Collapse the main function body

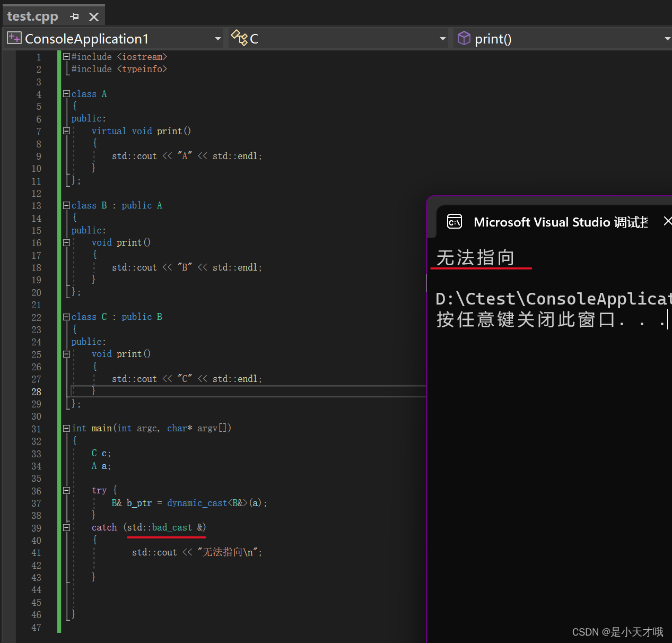pyautogui.click(x=66, y=428)
